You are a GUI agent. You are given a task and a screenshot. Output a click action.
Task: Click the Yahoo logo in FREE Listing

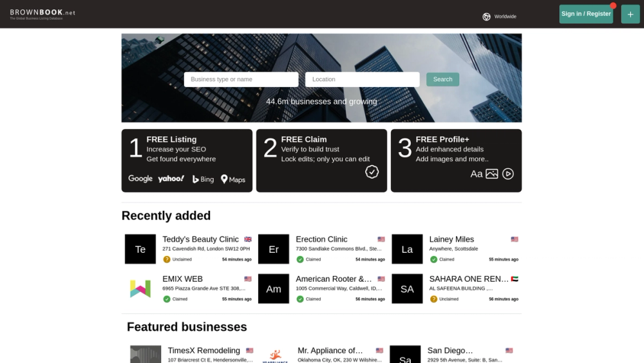coord(171,179)
